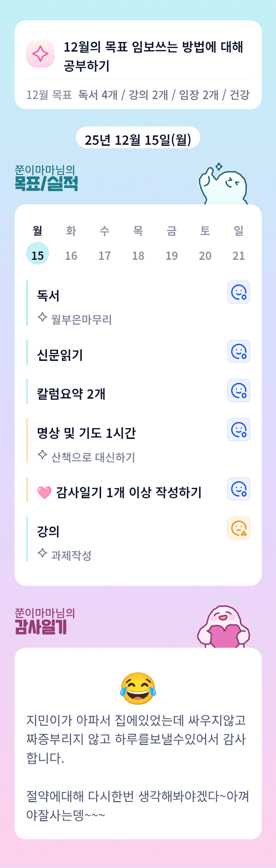Click the pink sparkle goal icon
The width and height of the screenshot is (276, 868).
pos(40,53)
